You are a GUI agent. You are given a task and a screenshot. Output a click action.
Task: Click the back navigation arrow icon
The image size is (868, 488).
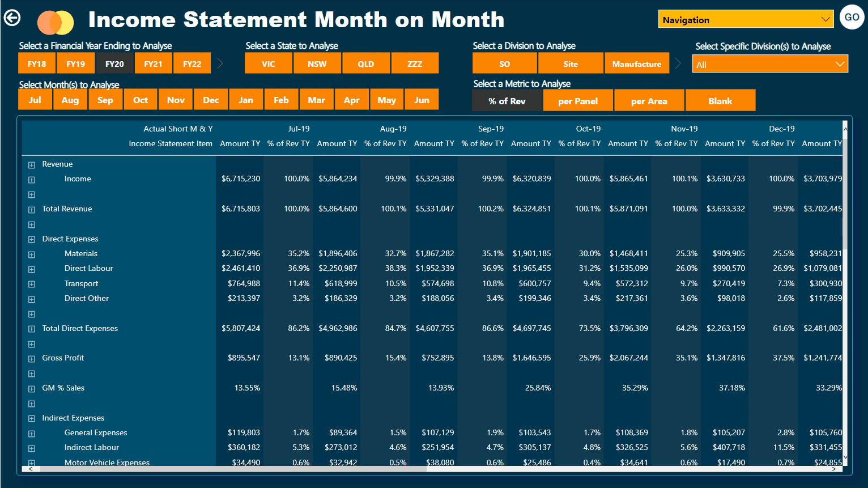pos(11,18)
